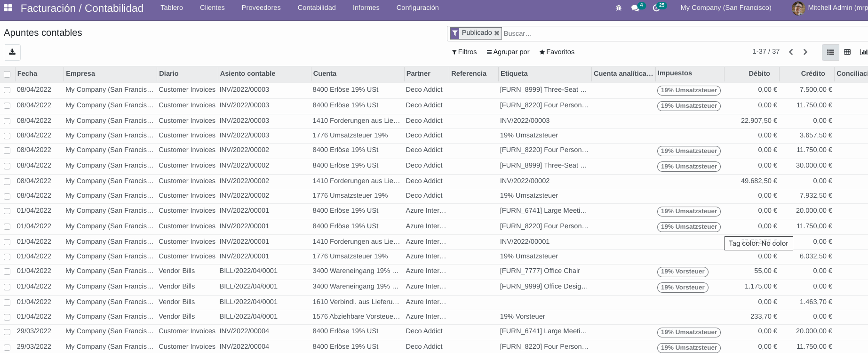Switch to graph view
Viewport: 868px width, 353px height.
[863, 52]
